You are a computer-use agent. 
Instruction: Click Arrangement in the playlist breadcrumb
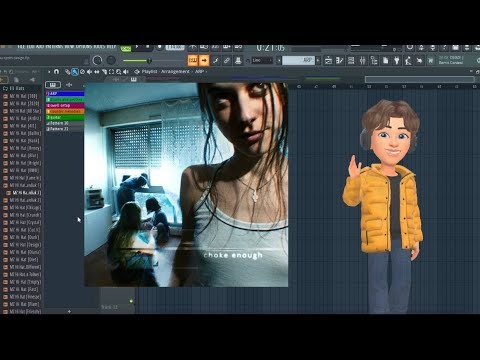(x=175, y=72)
